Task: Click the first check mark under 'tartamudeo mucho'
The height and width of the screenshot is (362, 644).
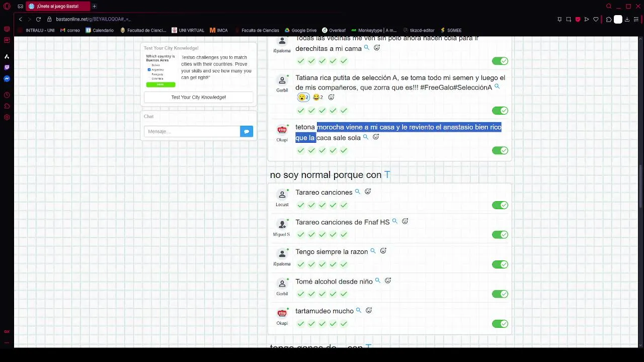Action: click(301, 324)
